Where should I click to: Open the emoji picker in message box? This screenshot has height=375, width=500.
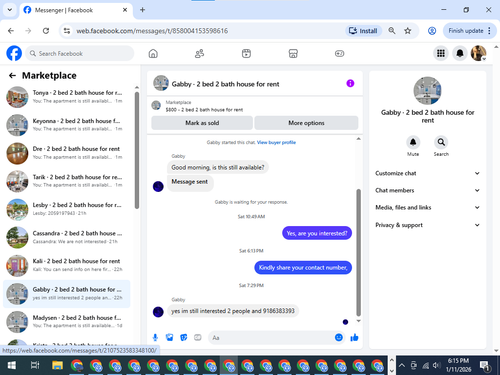[339, 338]
